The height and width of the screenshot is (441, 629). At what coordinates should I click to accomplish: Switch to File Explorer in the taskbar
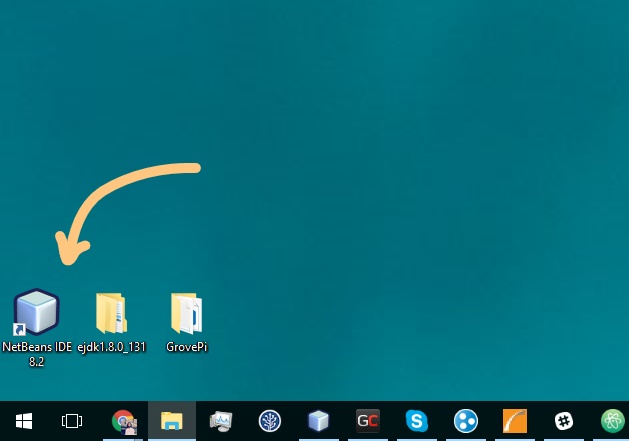click(x=172, y=421)
